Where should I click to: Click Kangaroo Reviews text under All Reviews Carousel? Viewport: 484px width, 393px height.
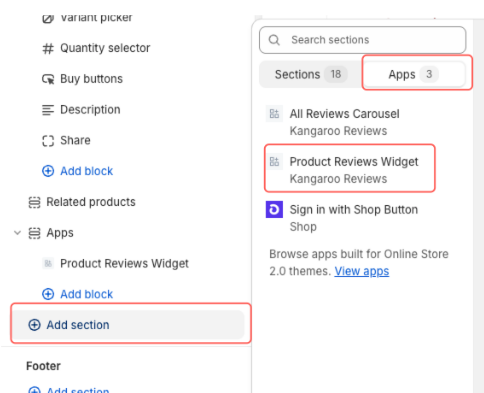click(338, 131)
